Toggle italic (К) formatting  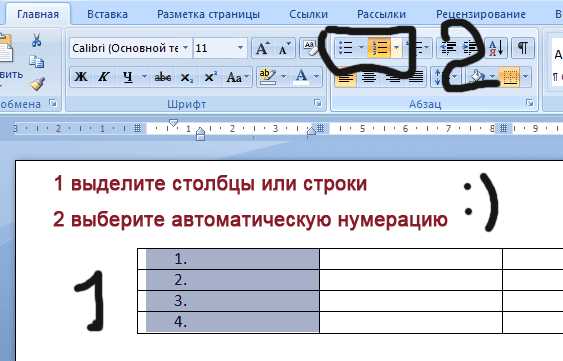tap(104, 77)
